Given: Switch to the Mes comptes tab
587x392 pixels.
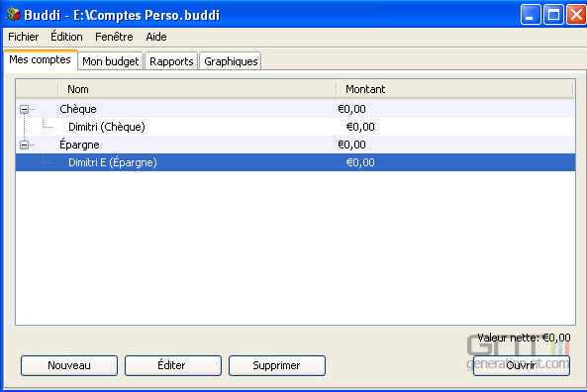Looking at the screenshot, I should [40, 60].
